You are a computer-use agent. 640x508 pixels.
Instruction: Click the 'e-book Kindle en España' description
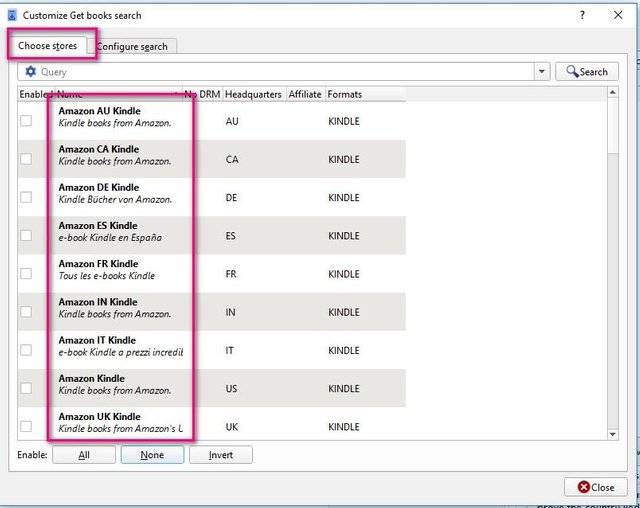coord(110,237)
